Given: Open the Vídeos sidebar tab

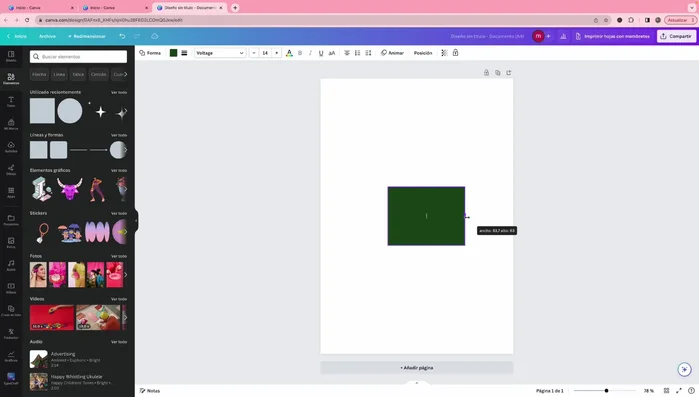Looking at the screenshot, I should [x=11, y=288].
